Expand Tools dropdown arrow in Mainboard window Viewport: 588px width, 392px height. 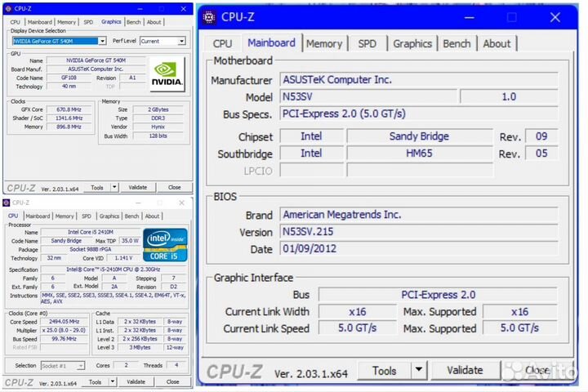click(419, 371)
